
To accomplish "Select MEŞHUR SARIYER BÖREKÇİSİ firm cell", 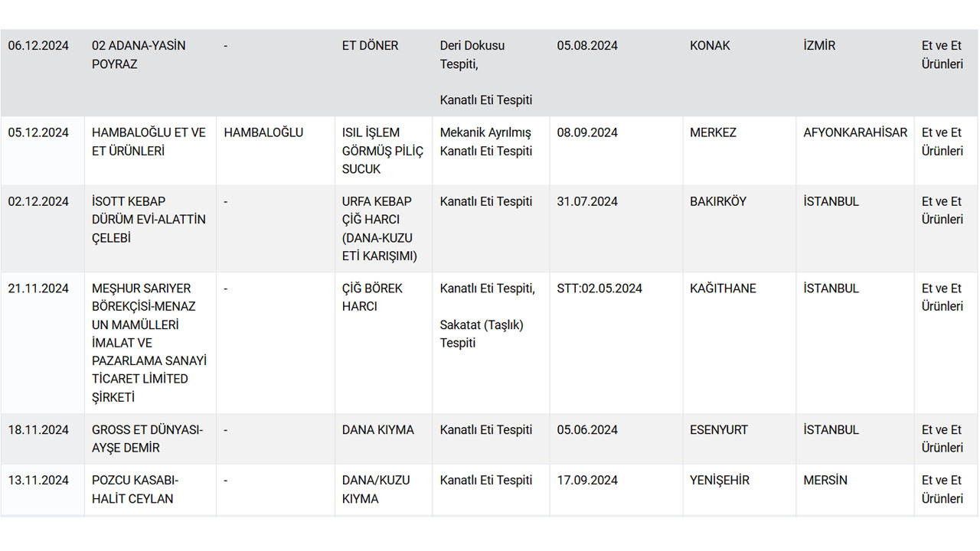I will coord(149,343).
